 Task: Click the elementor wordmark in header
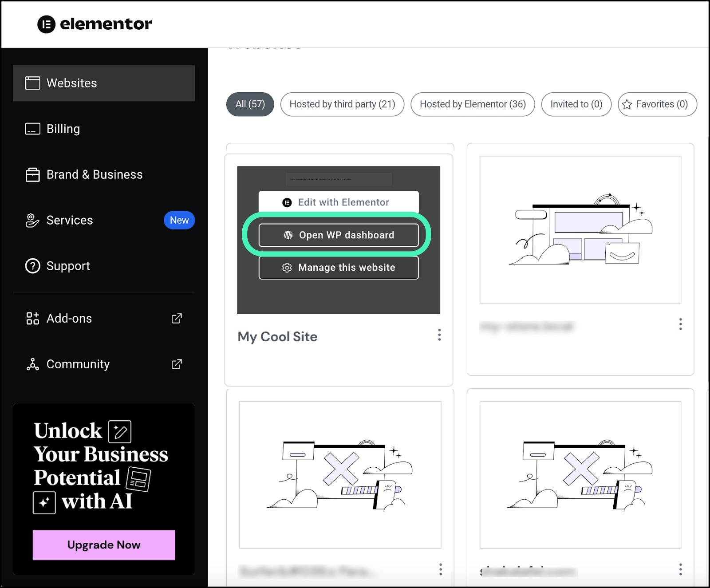point(106,24)
